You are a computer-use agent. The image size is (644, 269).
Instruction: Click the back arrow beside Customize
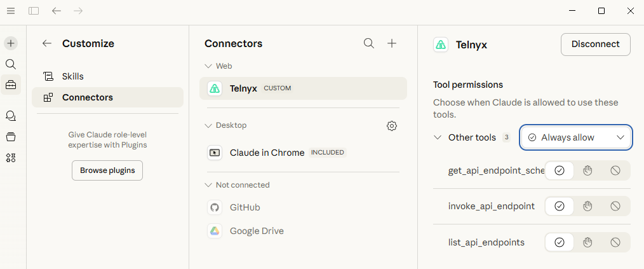(47, 44)
